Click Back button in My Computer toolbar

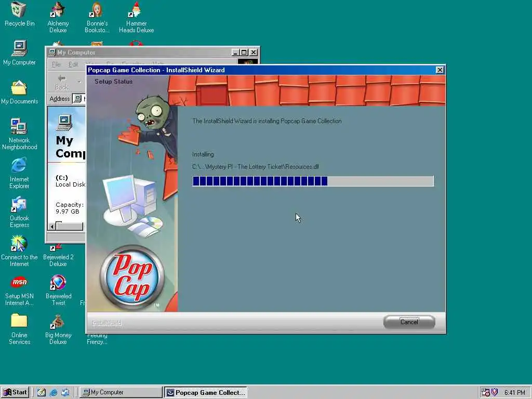[61, 82]
